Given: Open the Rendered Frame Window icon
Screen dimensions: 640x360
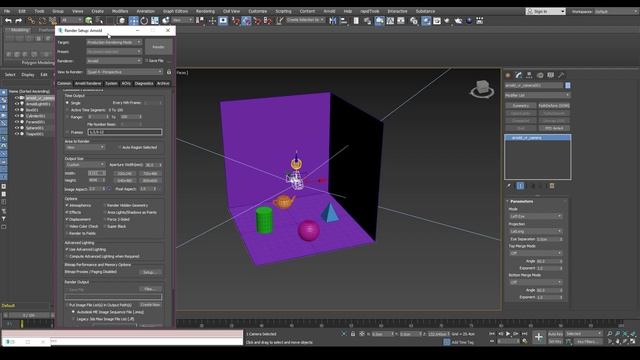Looking at the screenshot, I should pos(437,20).
